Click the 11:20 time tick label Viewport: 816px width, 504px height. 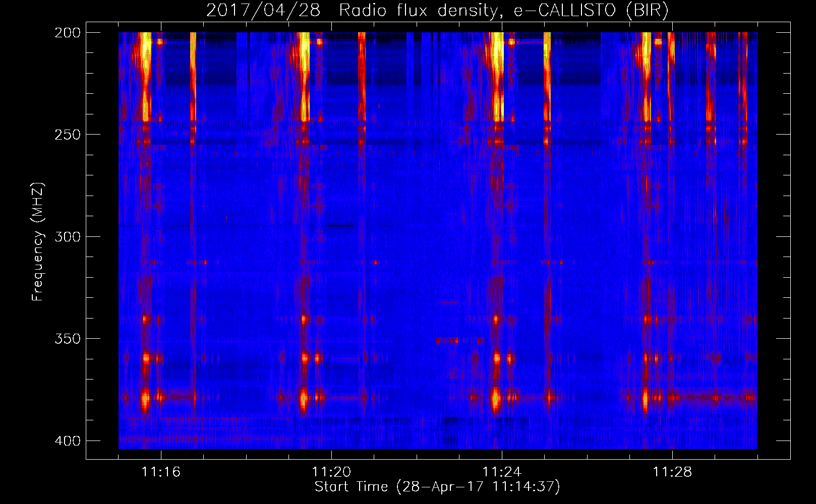331,472
